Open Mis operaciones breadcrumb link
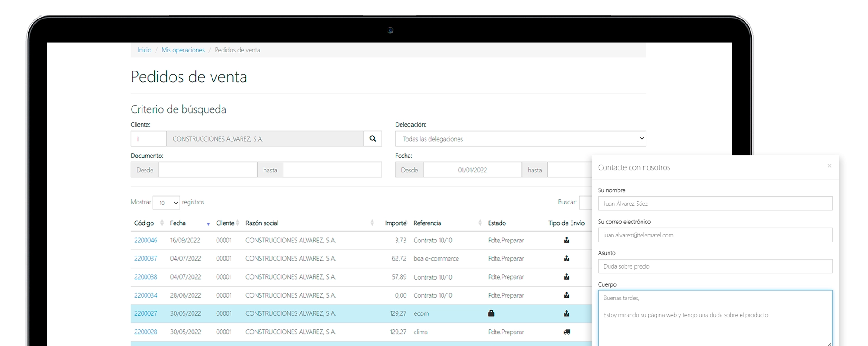The width and height of the screenshot is (868, 346). [x=183, y=50]
